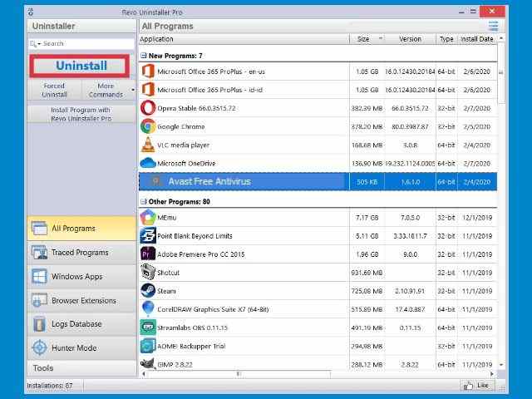Click the Avast Free Antivirus icon
This screenshot has height=399, width=532.
155,181
